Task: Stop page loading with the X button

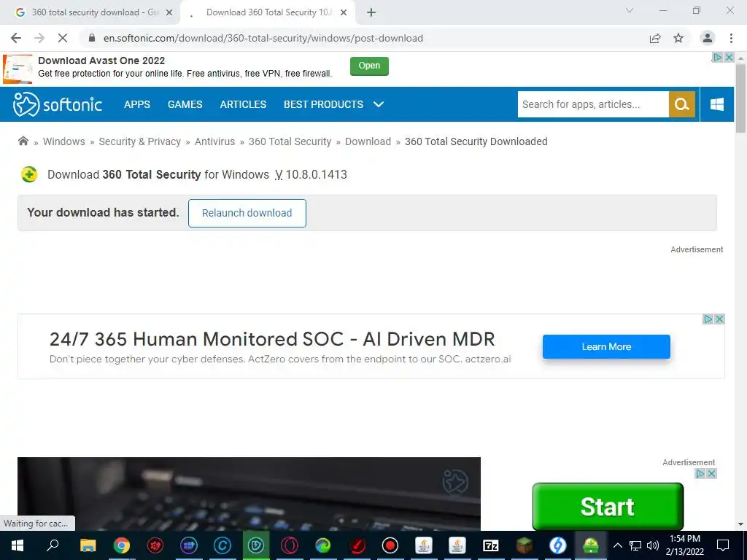Action: point(63,38)
